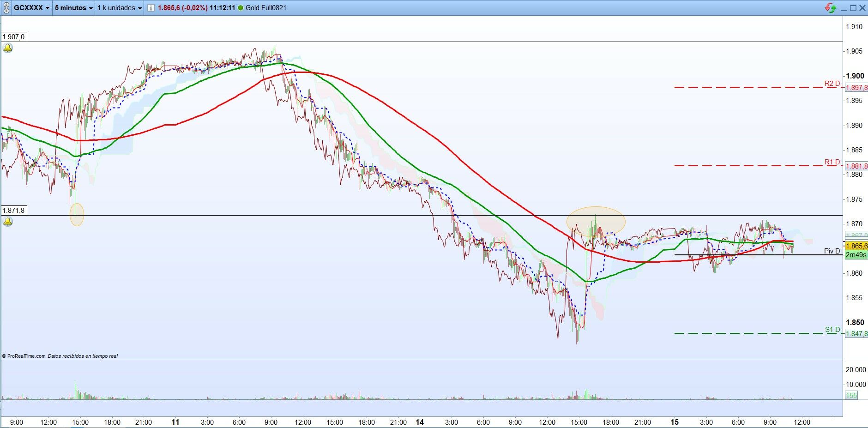Click the 10.000 volume axis label
The height and width of the screenshot is (428, 868).
856,384
